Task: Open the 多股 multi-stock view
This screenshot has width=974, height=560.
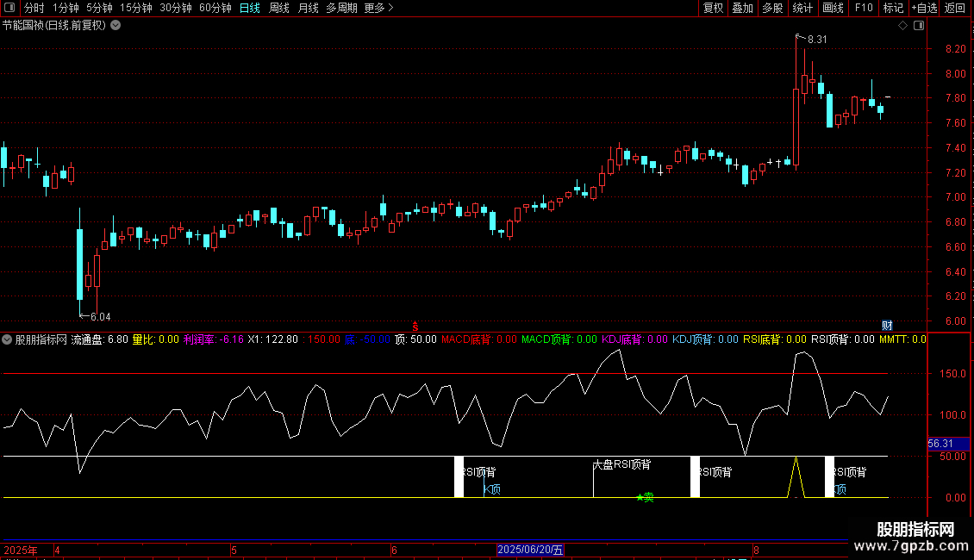Action: click(772, 8)
